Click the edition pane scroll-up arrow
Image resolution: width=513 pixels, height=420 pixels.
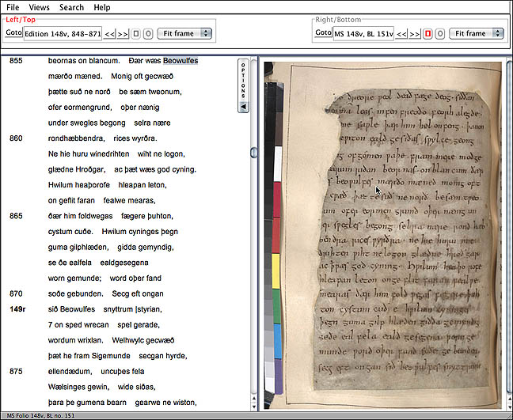click(x=254, y=398)
